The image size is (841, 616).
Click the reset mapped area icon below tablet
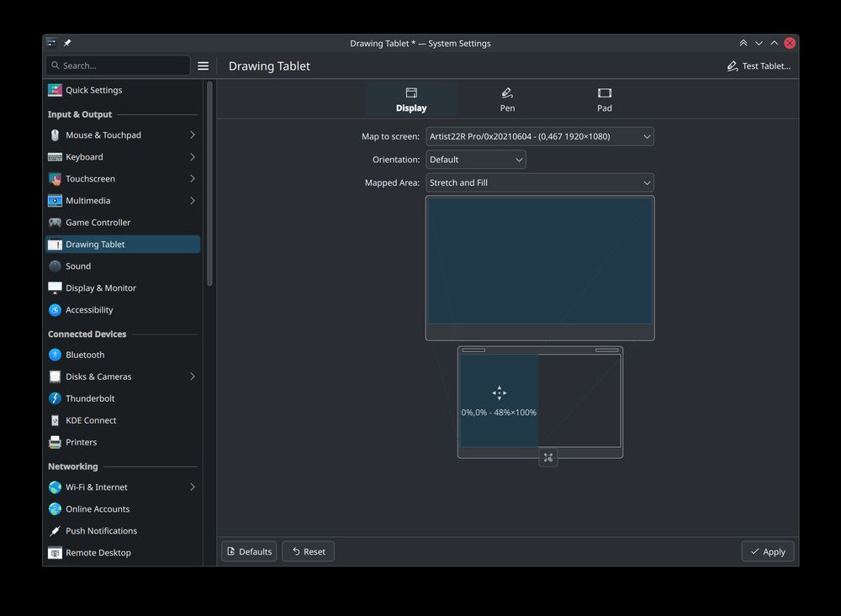coord(548,457)
